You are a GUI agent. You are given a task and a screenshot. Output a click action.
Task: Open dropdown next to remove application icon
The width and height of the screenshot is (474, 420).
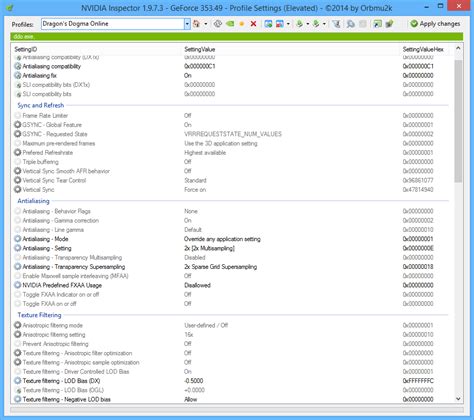point(288,24)
